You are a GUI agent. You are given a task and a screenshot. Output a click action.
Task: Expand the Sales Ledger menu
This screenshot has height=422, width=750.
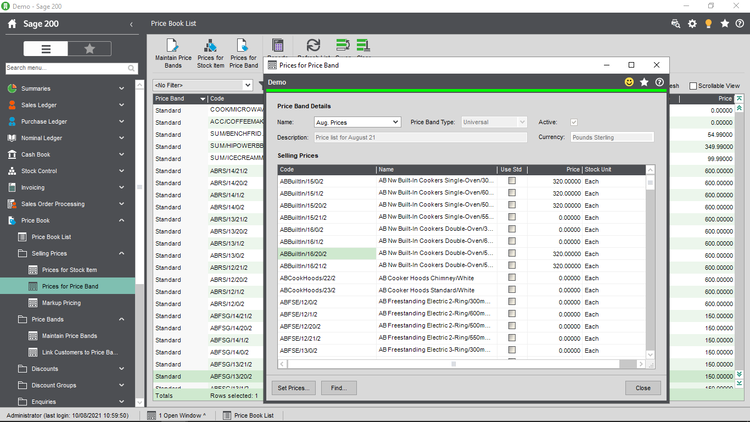point(121,105)
